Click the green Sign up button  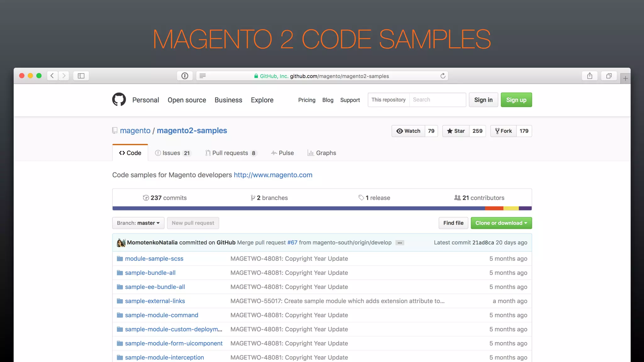(516, 100)
